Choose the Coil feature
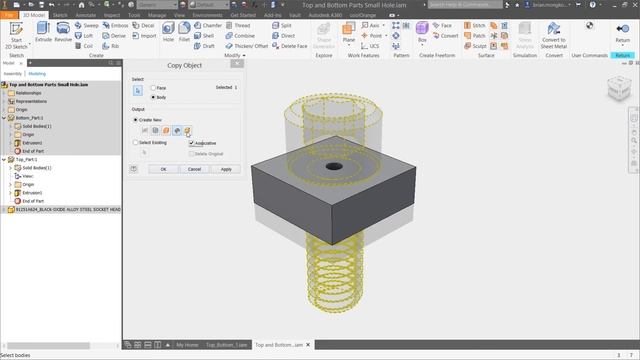Viewport: 640px width, 360px height. pos(84,46)
